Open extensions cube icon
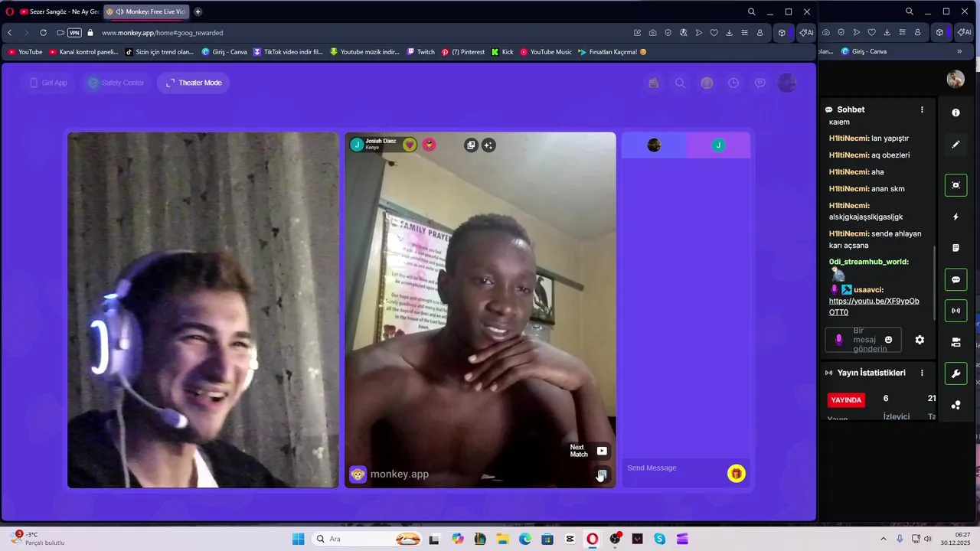 click(x=782, y=33)
